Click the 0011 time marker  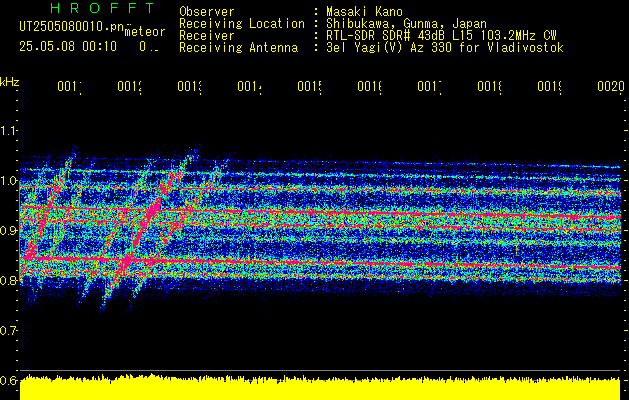[x=69, y=86]
